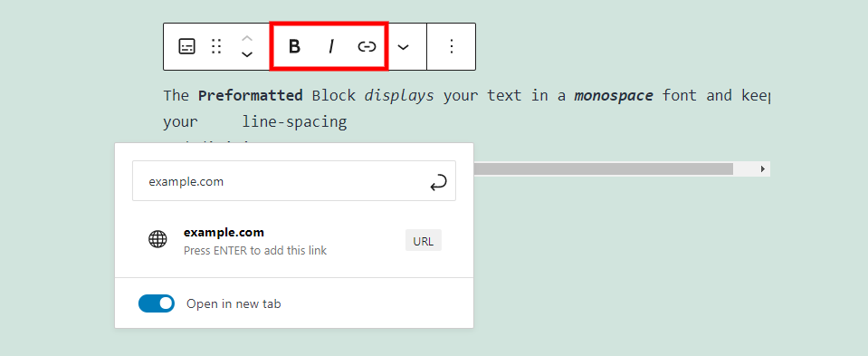868x356 pixels.
Task: Click the URL badge on the suggestion
Action: 424,241
